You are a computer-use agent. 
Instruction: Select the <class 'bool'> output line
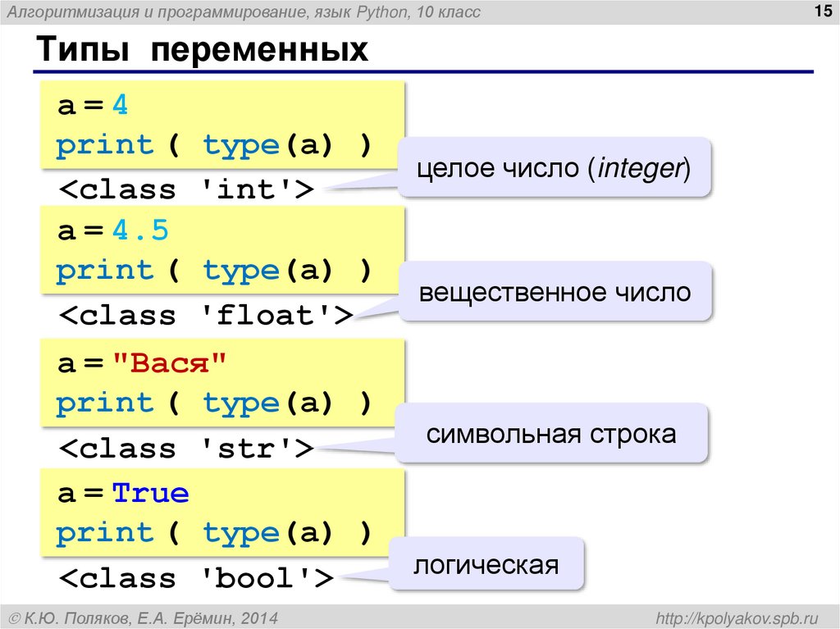[195, 577]
